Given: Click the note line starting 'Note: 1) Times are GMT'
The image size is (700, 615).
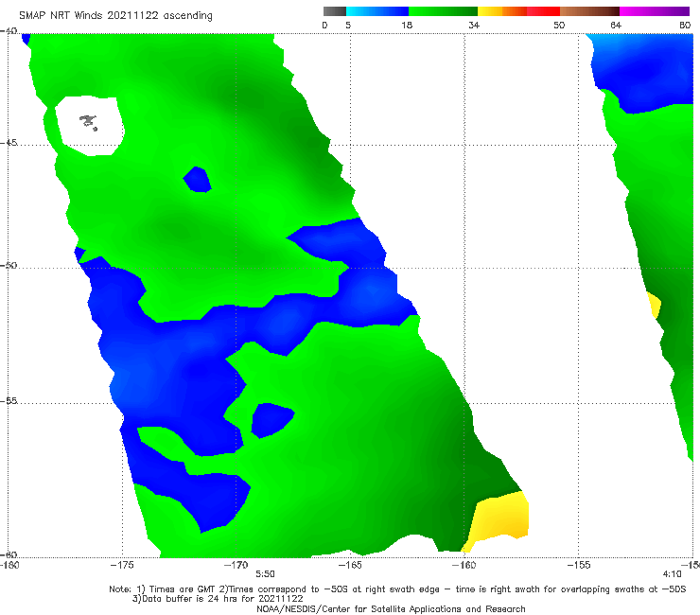Looking at the screenshot, I should [397, 589].
